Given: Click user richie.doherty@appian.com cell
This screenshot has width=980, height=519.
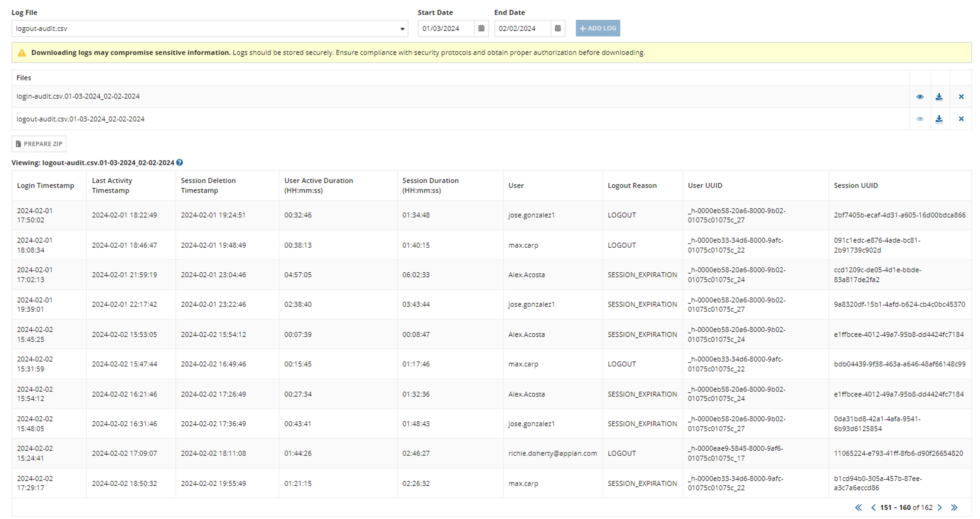Looking at the screenshot, I should [x=552, y=453].
